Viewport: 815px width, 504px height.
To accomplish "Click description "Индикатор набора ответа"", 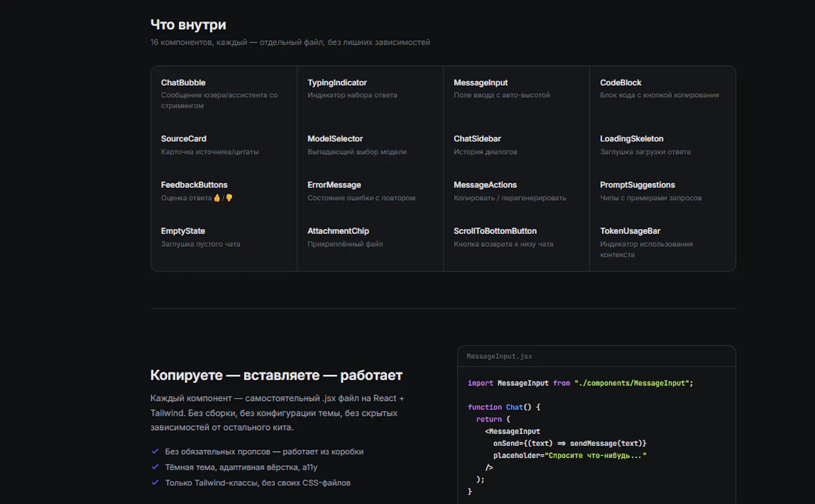I will click(x=352, y=95).
